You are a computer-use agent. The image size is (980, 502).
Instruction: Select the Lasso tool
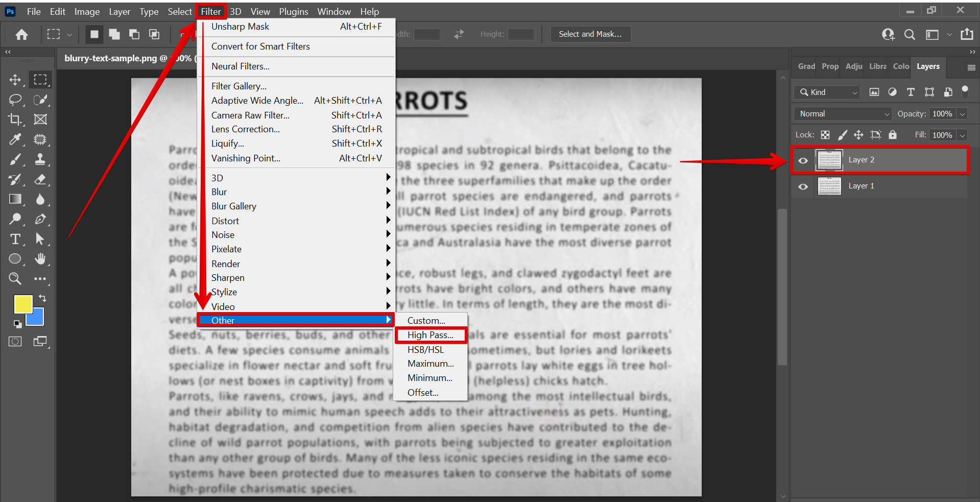coord(15,100)
